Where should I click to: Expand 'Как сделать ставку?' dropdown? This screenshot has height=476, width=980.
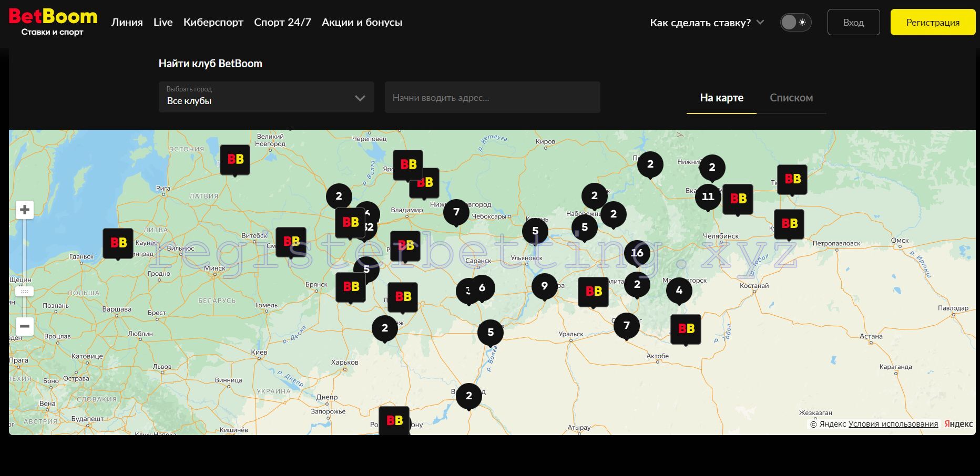707,23
